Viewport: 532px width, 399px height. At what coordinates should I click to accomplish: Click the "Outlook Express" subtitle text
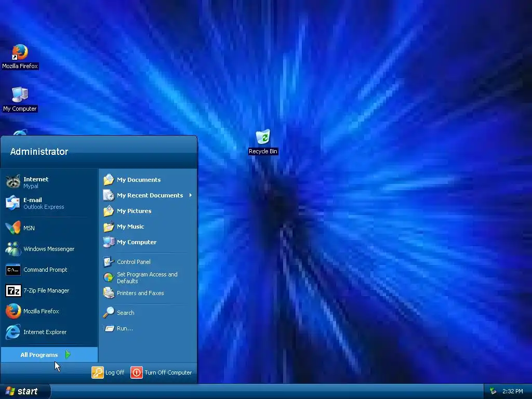44,207
